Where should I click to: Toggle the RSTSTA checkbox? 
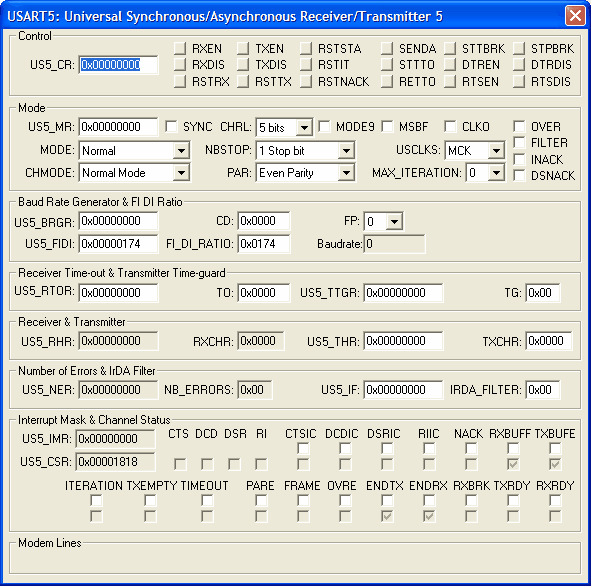pyautogui.click(x=306, y=49)
